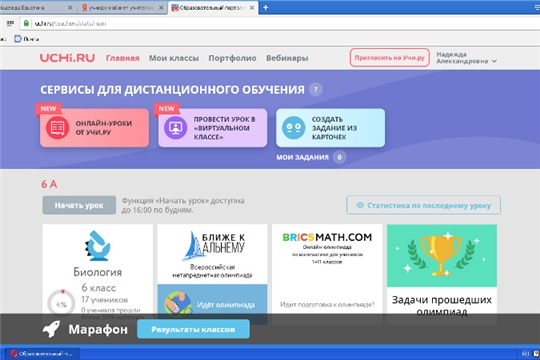Click the purple virtual class monitor icon
Viewport: 540px width, 360px height.
[x=176, y=128]
